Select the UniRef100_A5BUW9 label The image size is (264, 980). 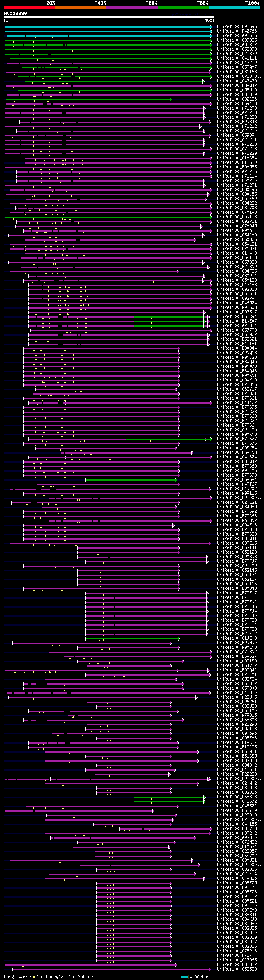pos(237,90)
